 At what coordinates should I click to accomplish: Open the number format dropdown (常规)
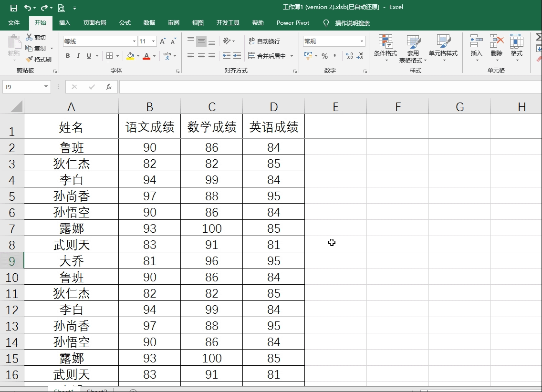coord(362,41)
